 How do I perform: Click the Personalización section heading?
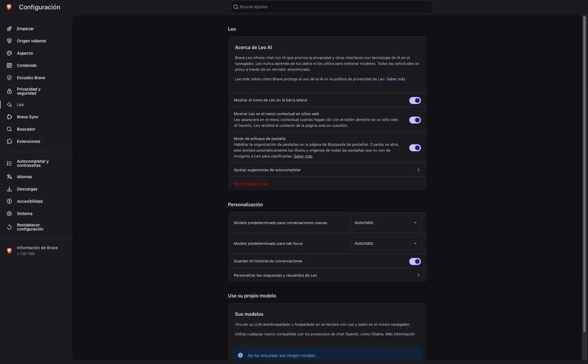[x=245, y=205]
